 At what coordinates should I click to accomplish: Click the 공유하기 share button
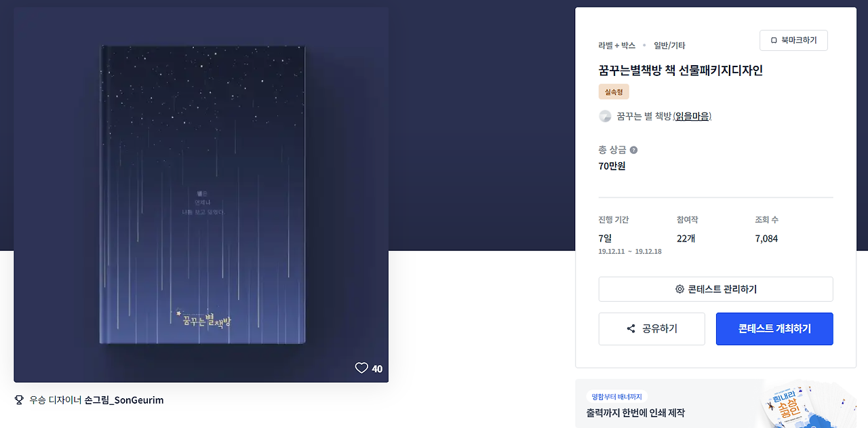coord(652,329)
